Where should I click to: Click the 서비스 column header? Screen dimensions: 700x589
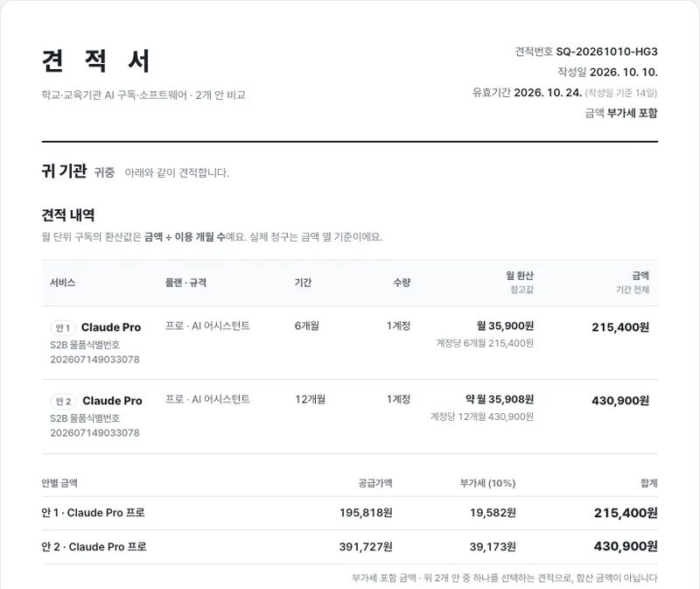62,283
